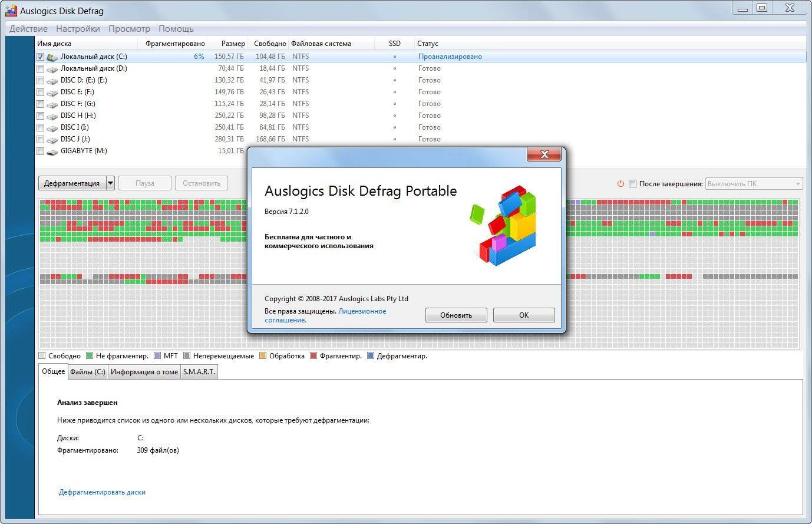Click the Проанализировано status of drive C:
Viewport: 812px width, 524px height.
click(450, 57)
